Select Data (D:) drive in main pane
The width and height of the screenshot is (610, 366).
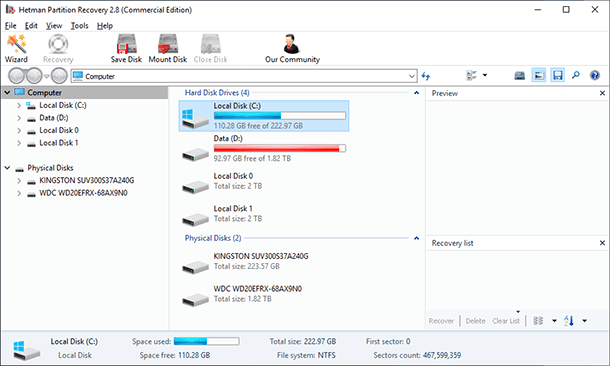coord(264,148)
